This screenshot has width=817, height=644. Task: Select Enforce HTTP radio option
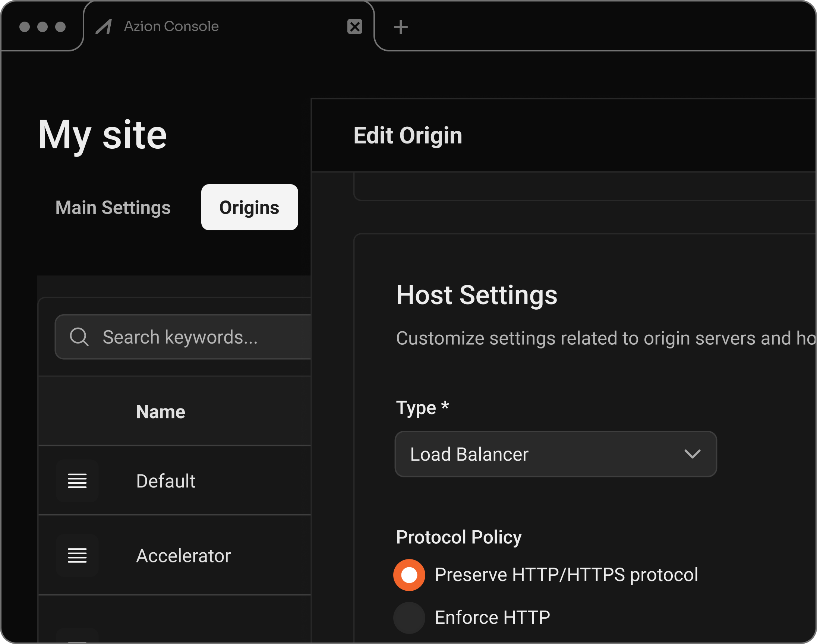[409, 618]
